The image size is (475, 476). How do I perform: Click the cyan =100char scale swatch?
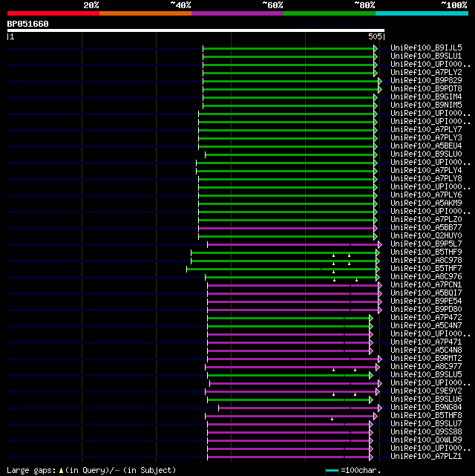332,471
